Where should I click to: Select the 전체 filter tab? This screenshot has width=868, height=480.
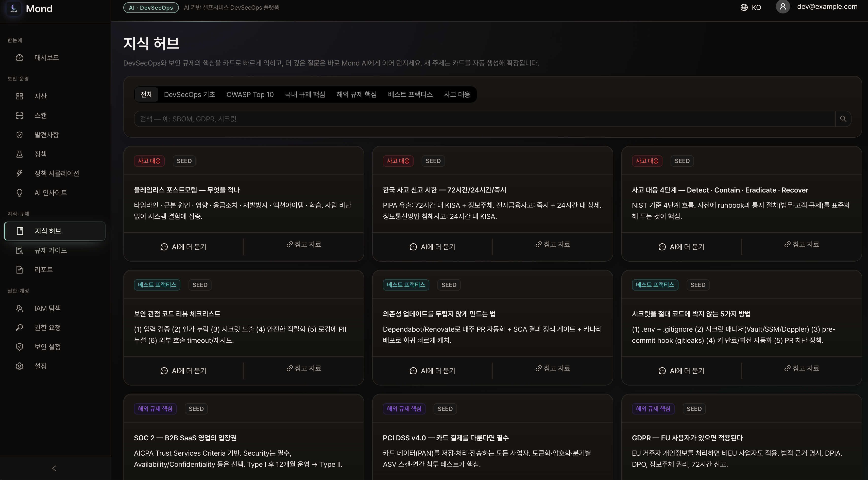[147, 94]
